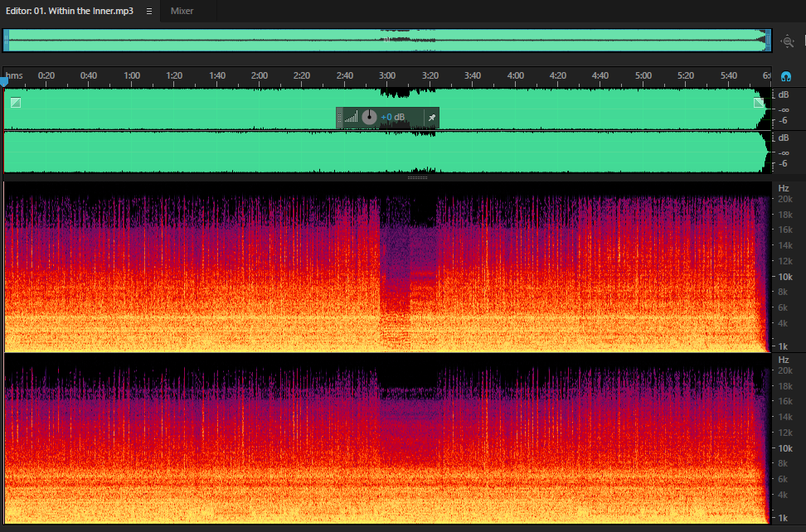Click the HUD amplitude gain knob
The height and width of the screenshot is (532, 806).
369,118
